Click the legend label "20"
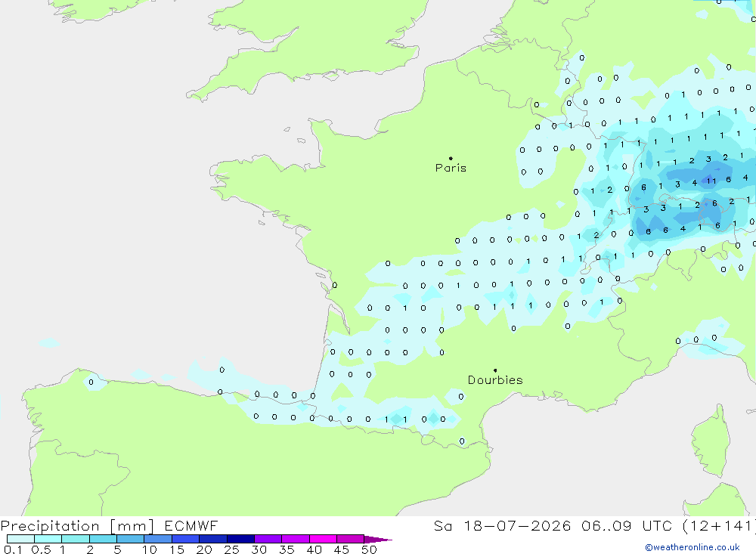Screen dimensions: 756x554 click(204, 549)
